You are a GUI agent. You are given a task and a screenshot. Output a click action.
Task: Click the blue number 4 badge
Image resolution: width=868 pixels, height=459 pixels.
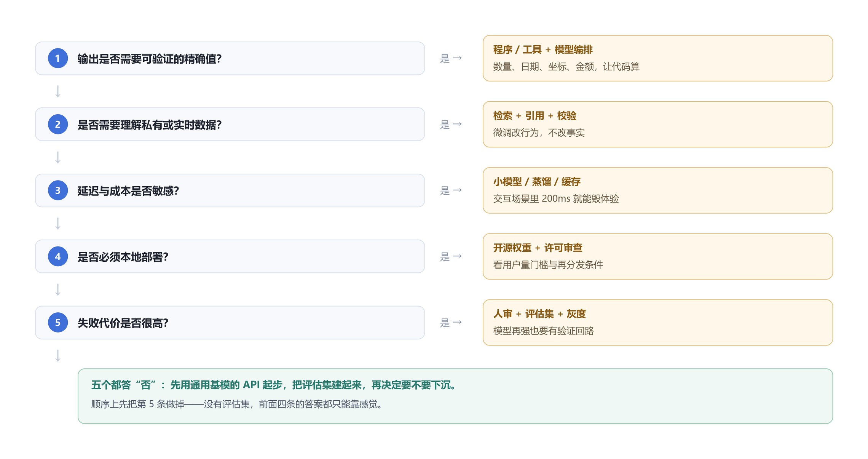58,256
